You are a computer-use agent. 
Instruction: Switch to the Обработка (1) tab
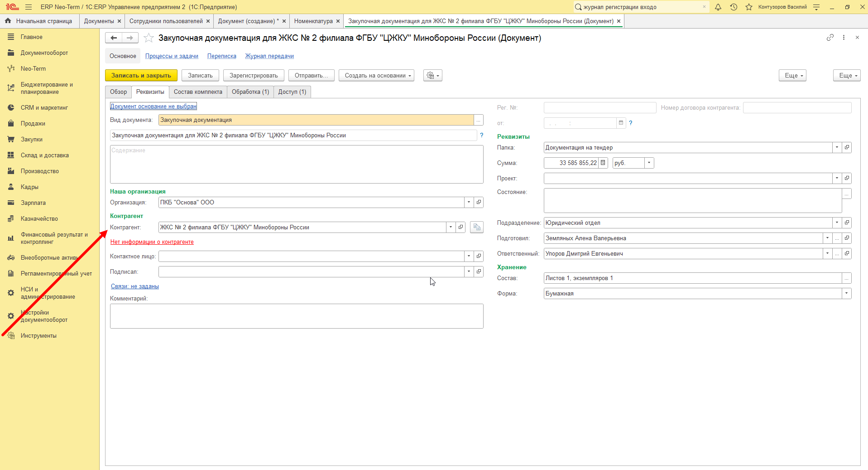[x=250, y=92]
